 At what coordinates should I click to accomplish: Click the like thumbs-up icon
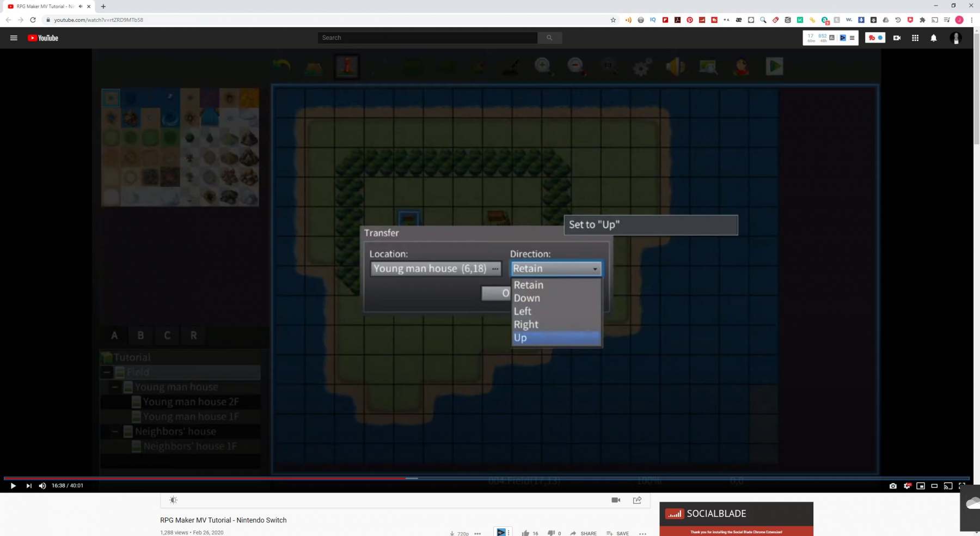tap(525, 533)
